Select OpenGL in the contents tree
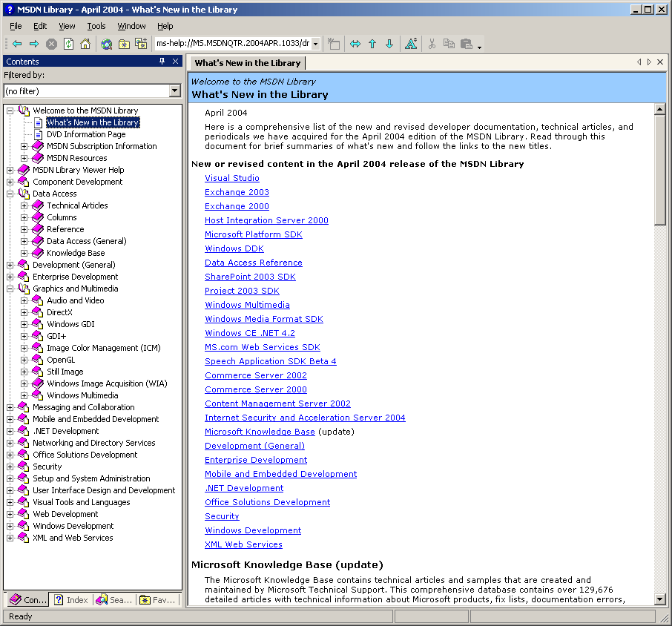This screenshot has height=626, width=672. pos(61,360)
